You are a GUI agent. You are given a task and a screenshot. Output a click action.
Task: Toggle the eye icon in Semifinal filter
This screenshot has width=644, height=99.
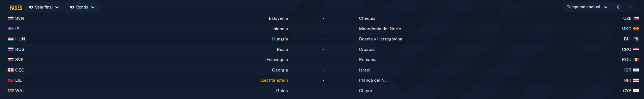click(31, 7)
